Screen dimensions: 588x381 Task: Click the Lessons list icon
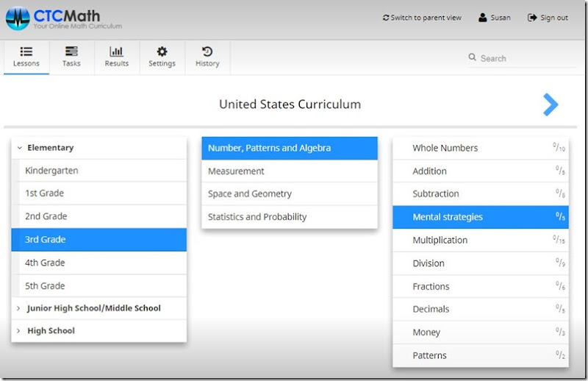click(26, 51)
